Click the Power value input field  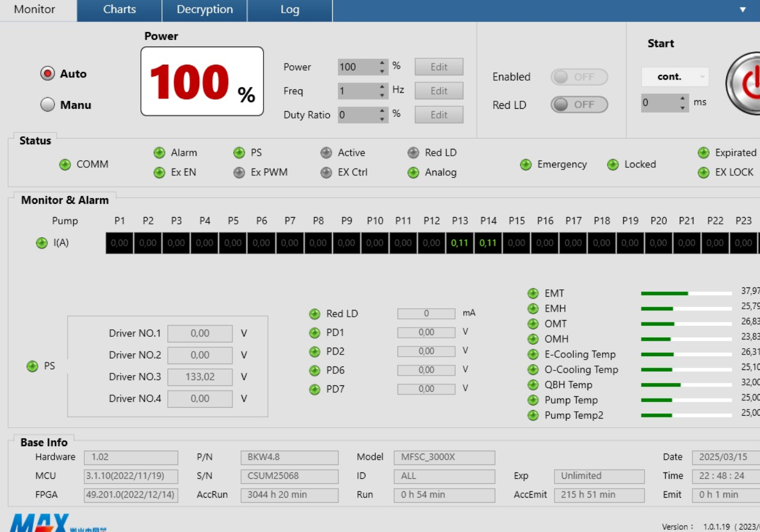(358, 67)
